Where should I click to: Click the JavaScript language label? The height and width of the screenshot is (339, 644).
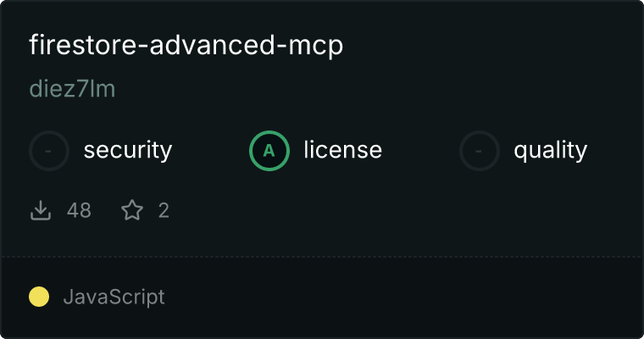pos(114,297)
